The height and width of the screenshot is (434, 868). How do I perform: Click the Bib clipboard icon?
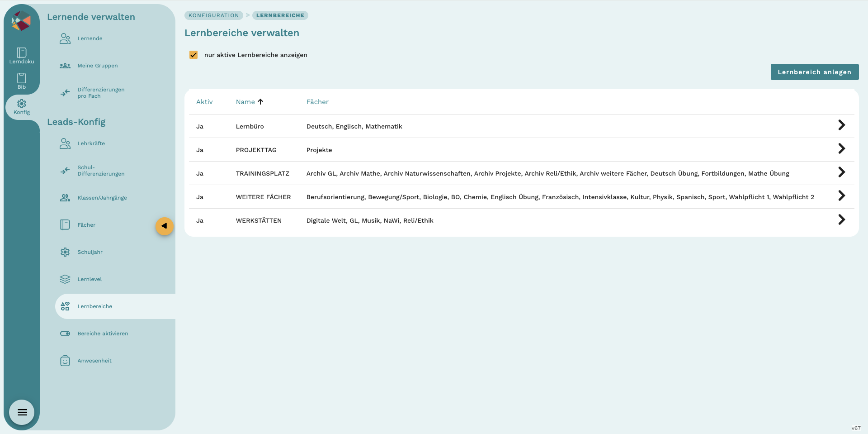coord(21,78)
